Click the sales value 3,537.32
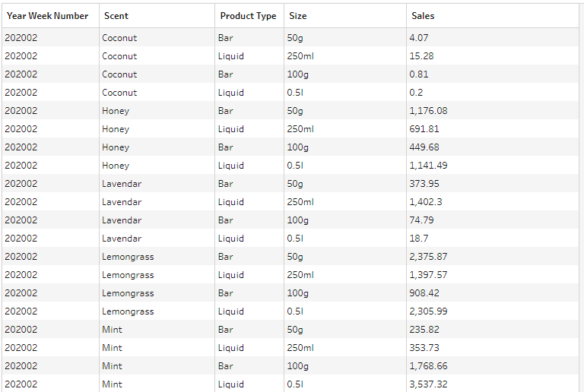This screenshot has height=392, width=584. pyautogui.click(x=427, y=384)
